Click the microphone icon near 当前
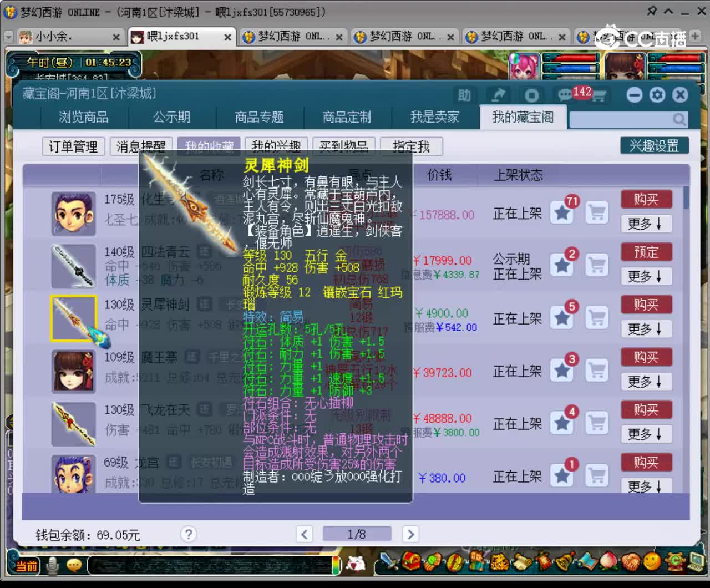 [x=53, y=565]
